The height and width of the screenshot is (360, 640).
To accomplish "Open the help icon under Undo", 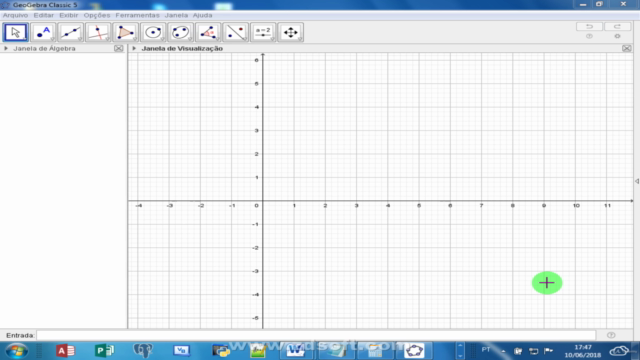I will click(x=589, y=36).
